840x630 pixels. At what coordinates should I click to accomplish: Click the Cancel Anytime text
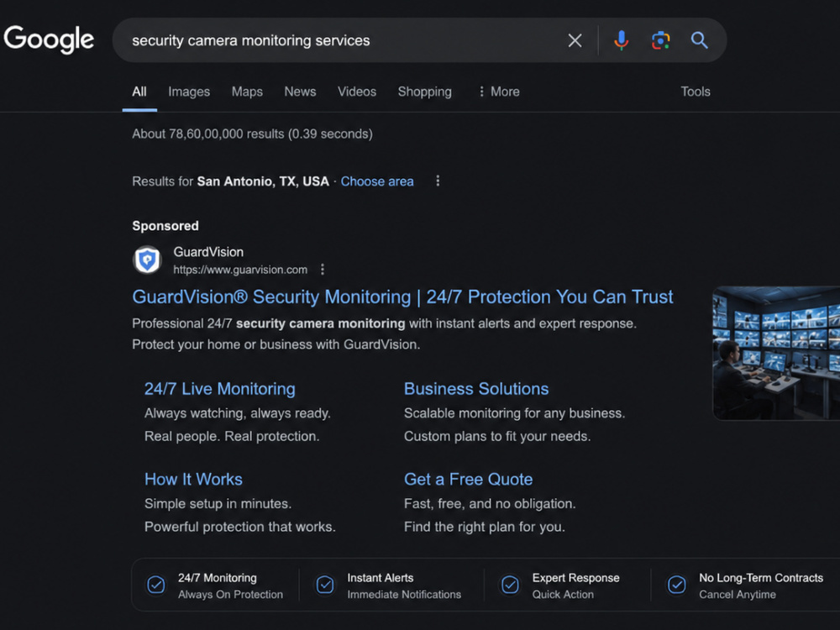click(738, 595)
